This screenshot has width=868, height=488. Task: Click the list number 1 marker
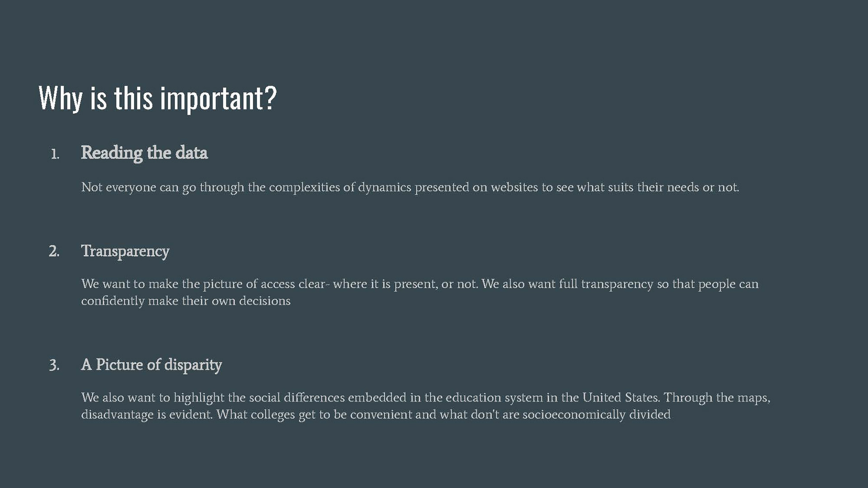point(55,155)
